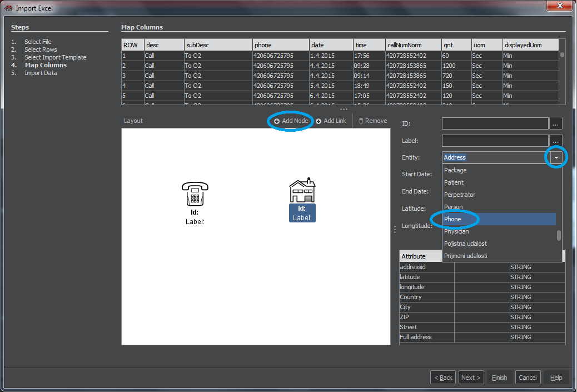The image size is (577, 392).
Task: Open the ID field browse button
Action: pyautogui.click(x=556, y=123)
